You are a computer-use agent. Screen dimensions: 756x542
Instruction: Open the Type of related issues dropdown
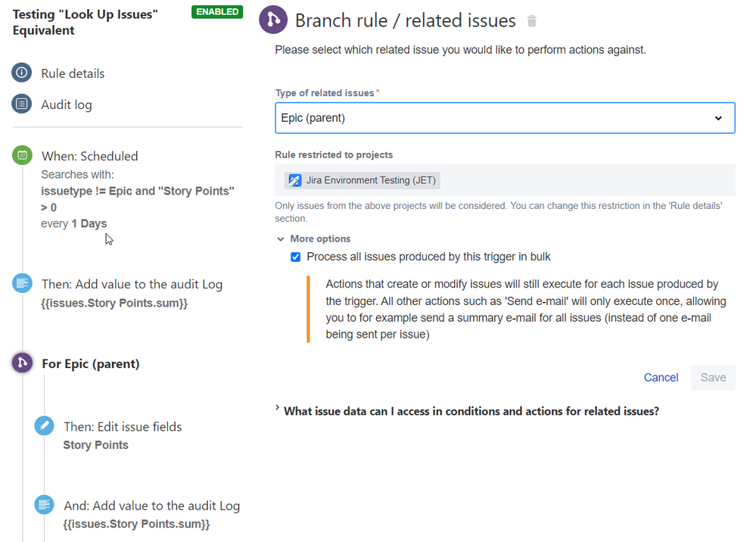(505, 117)
